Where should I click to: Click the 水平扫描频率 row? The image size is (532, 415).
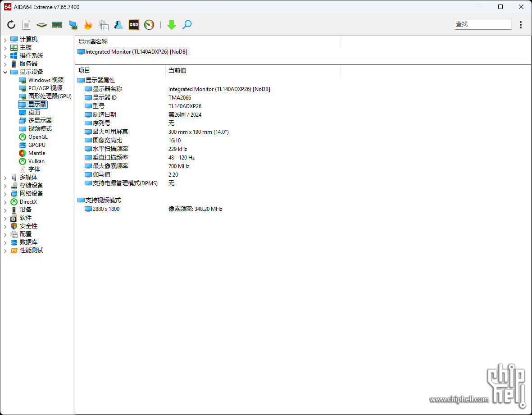click(208, 149)
